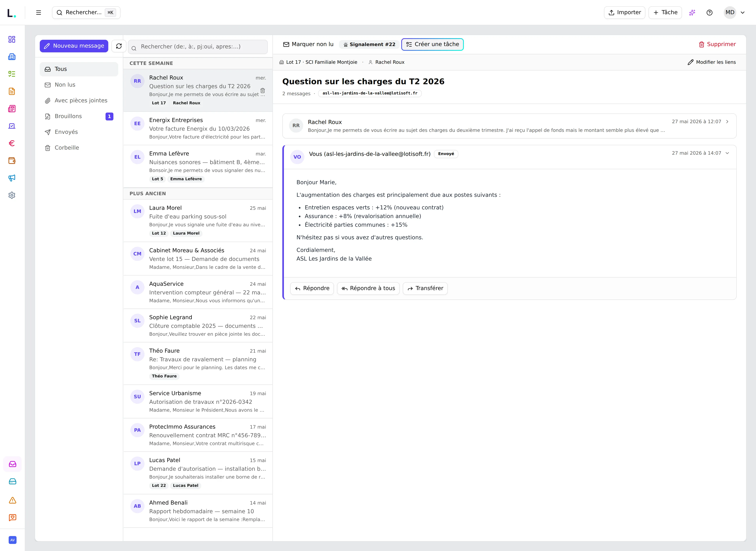Toggle the hamburger menu icon
The image size is (756, 551).
[39, 13]
